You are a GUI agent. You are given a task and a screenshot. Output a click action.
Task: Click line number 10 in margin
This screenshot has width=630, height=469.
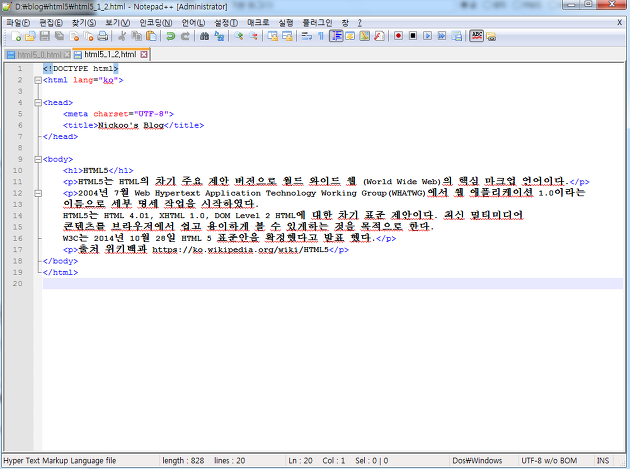click(18, 170)
